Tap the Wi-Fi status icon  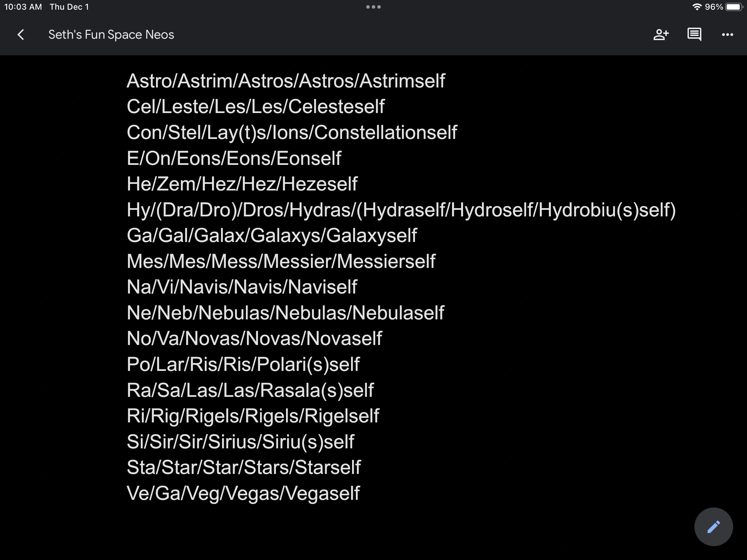pos(697,7)
